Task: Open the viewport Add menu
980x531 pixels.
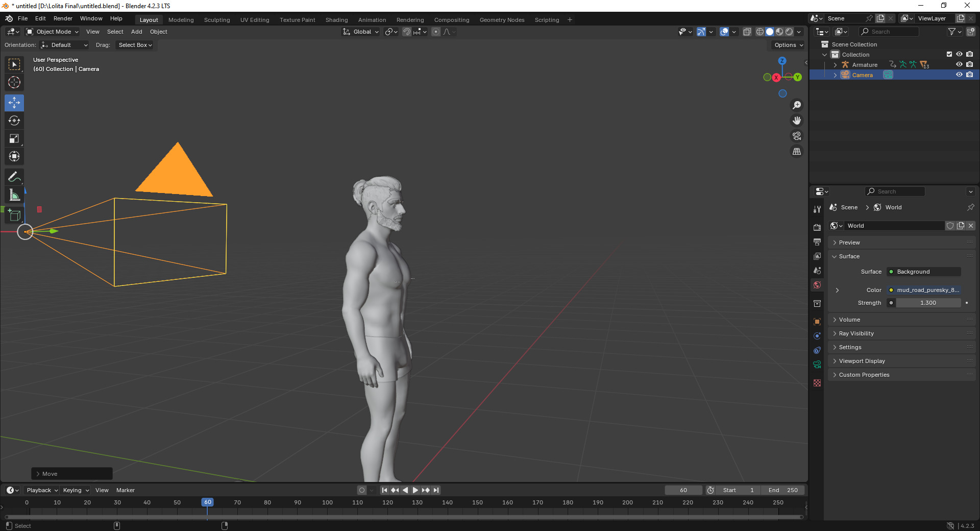Action: click(x=136, y=32)
